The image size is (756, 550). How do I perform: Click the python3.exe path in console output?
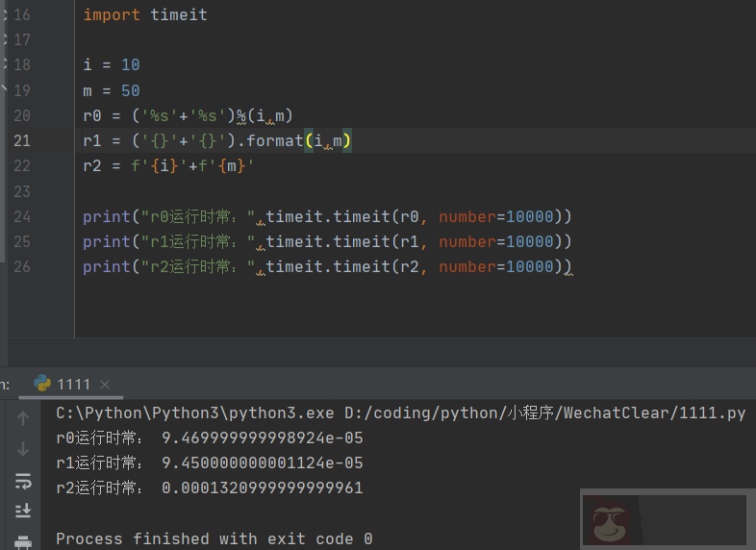click(195, 413)
